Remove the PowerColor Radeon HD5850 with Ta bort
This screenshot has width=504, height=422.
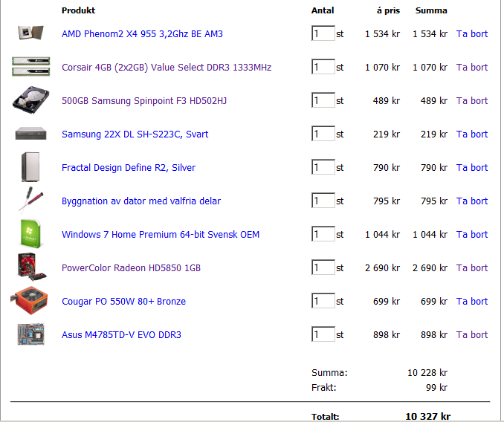click(x=472, y=268)
